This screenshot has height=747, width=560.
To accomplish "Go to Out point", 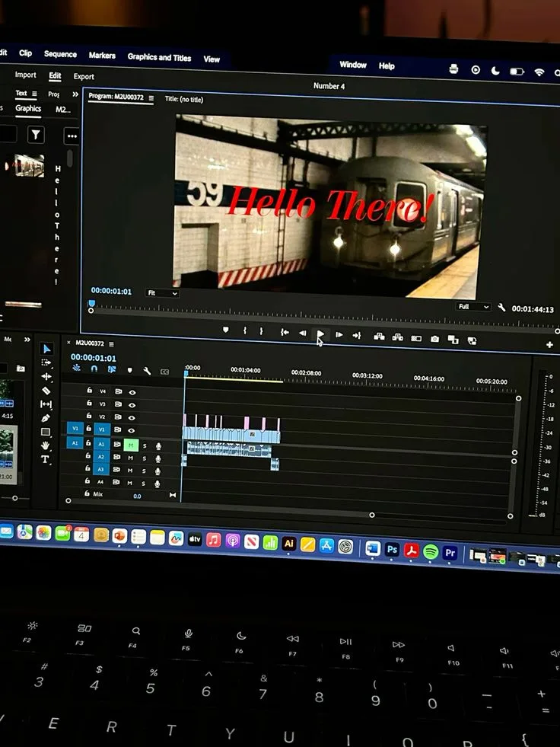I will [x=357, y=335].
